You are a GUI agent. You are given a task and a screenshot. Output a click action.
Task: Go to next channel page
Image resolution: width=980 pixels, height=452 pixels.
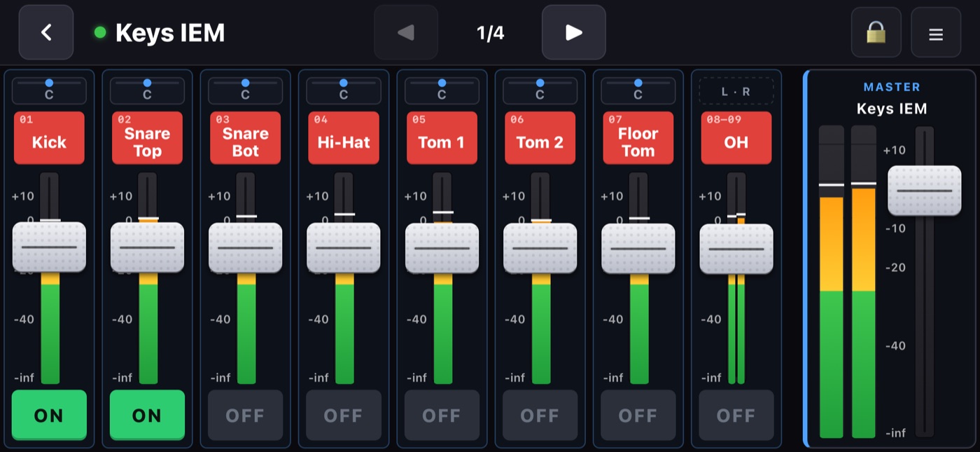pyautogui.click(x=574, y=32)
